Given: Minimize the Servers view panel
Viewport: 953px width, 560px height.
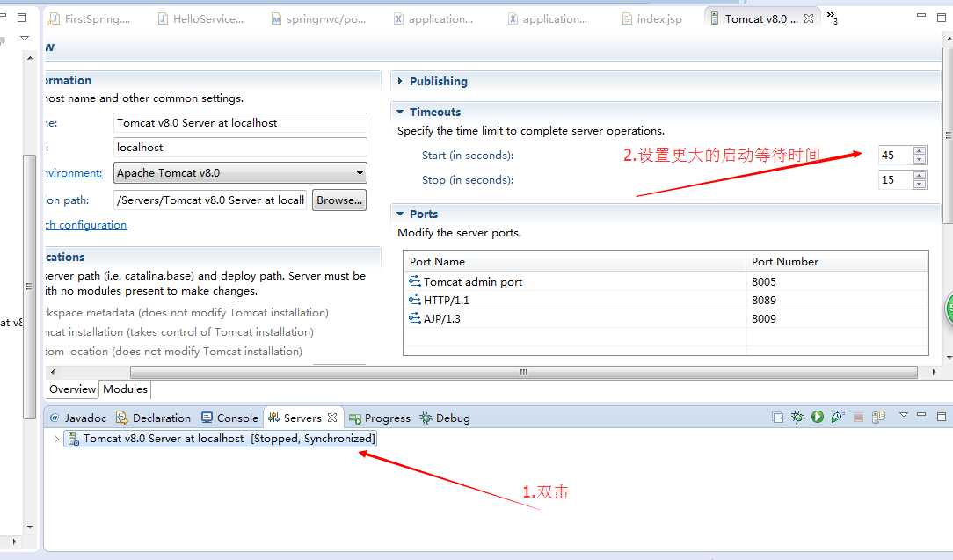Looking at the screenshot, I should click(922, 415).
